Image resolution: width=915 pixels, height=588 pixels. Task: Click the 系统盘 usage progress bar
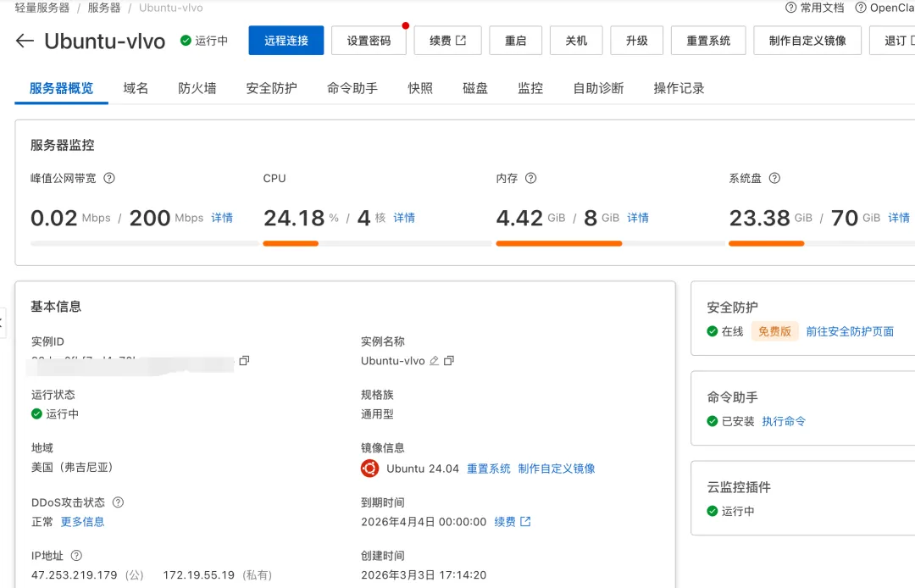822,243
